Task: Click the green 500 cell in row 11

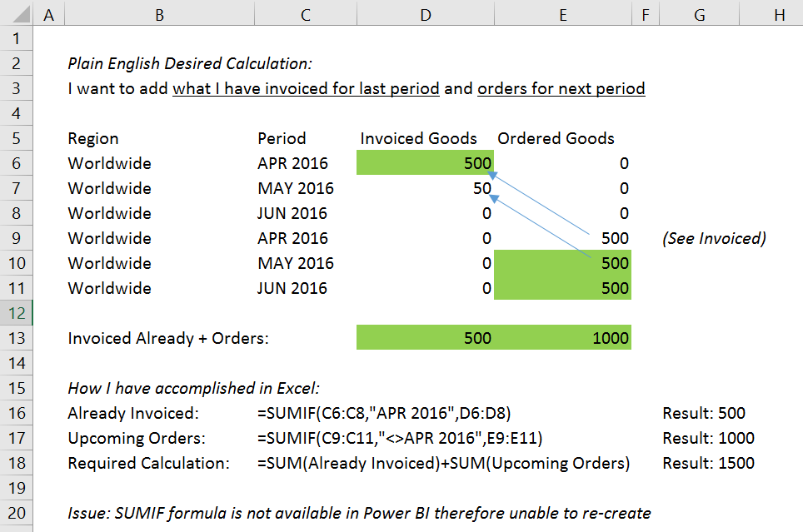Action: click(562, 288)
